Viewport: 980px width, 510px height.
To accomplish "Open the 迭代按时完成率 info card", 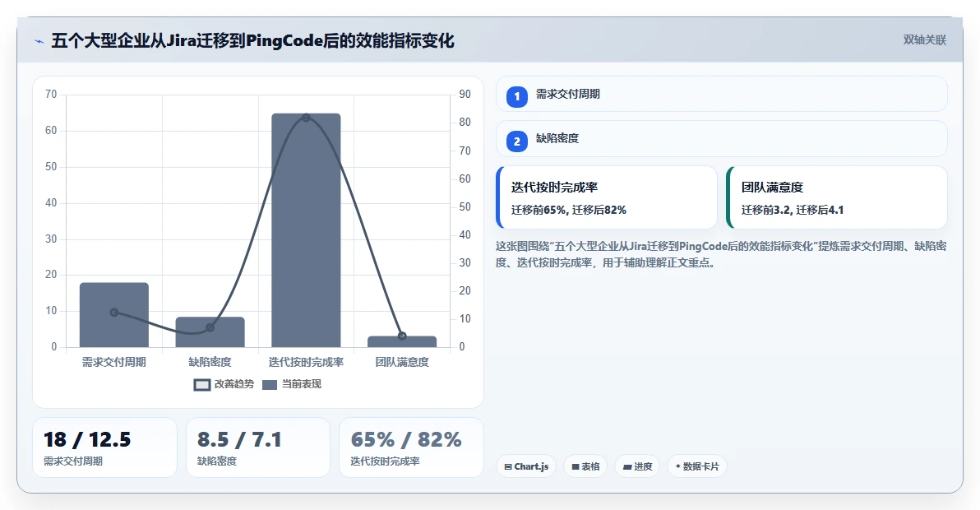I will coord(606,197).
